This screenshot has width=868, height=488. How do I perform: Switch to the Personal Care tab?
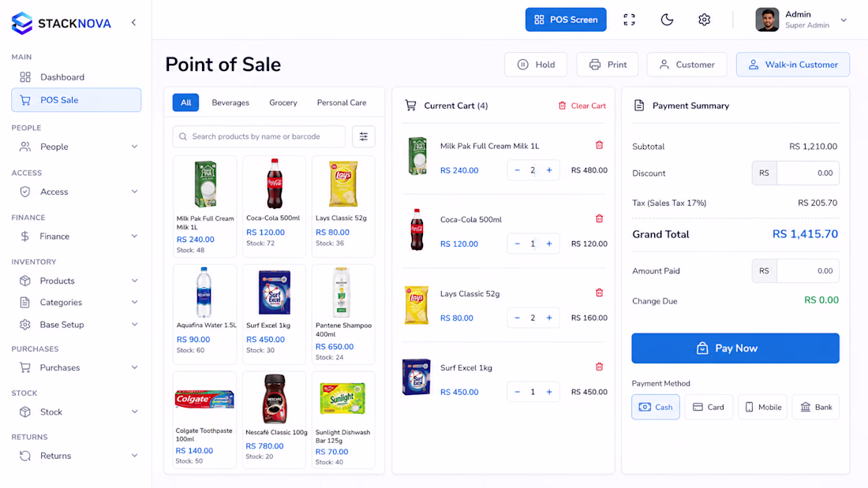(342, 102)
